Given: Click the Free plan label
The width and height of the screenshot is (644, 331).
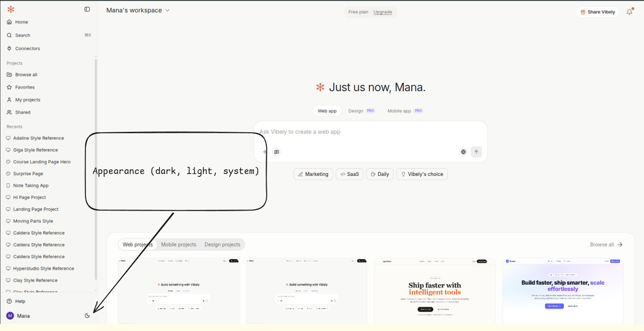Looking at the screenshot, I should coord(358,12).
